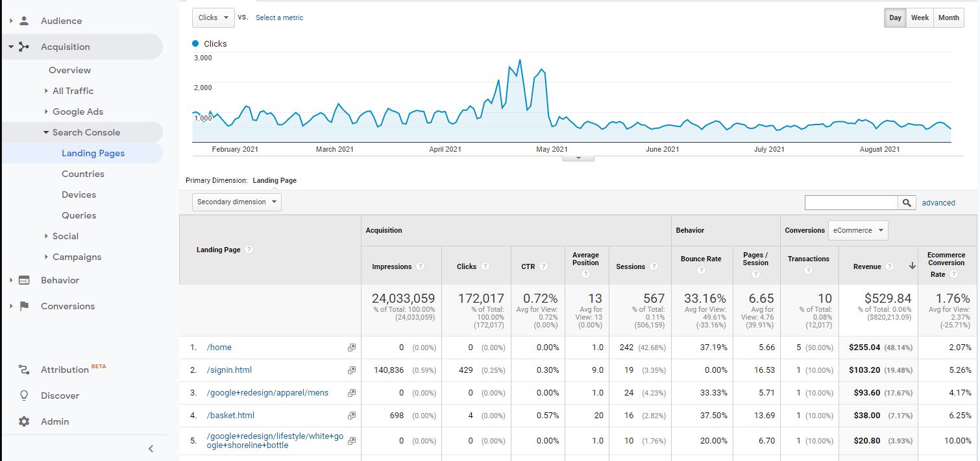The image size is (980, 461).
Task: Open eCommerce conversions dropdown
Action: pyautogui.click(x=859, y=230)
